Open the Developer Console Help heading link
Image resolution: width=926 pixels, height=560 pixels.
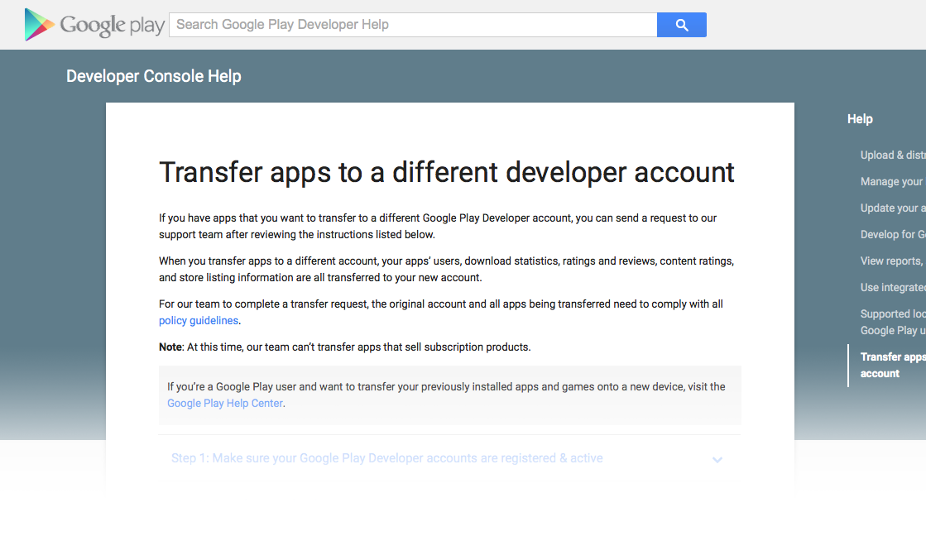click(x=154, y=76)
